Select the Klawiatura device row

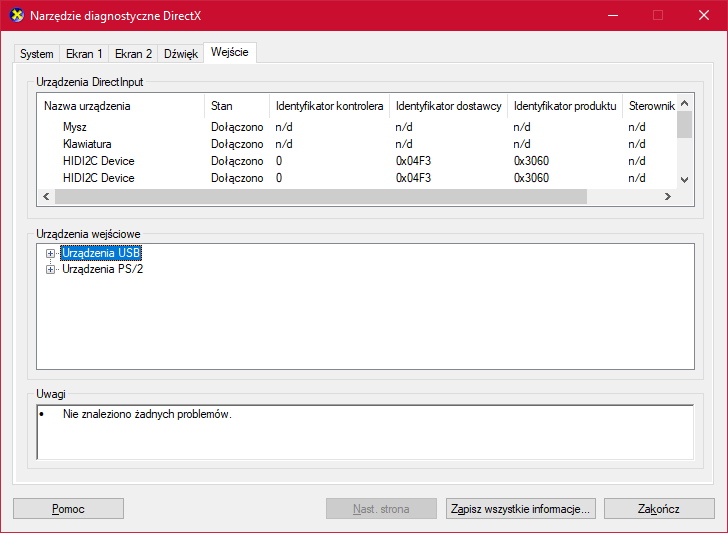(x=357, y=144)
